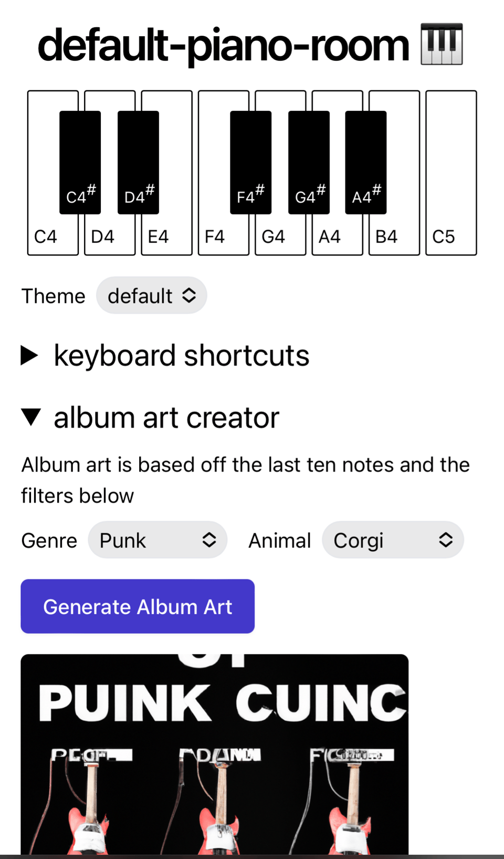504x859 pixels.
Task: Open the Theme dropdown
Action: point(151,296)
